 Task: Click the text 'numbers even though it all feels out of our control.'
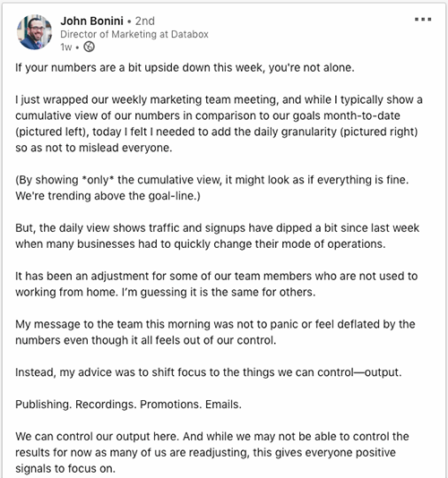coord(146,340)
